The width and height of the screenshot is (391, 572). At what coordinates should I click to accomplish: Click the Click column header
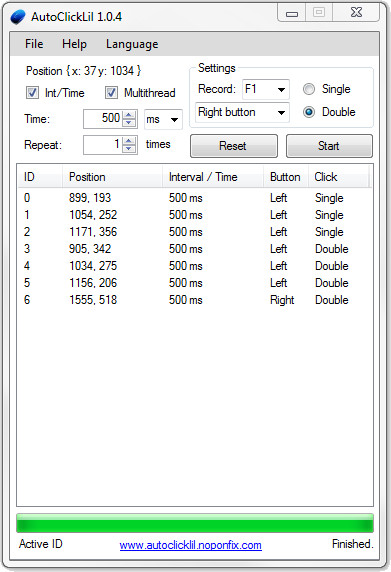[x=339, y=177]
